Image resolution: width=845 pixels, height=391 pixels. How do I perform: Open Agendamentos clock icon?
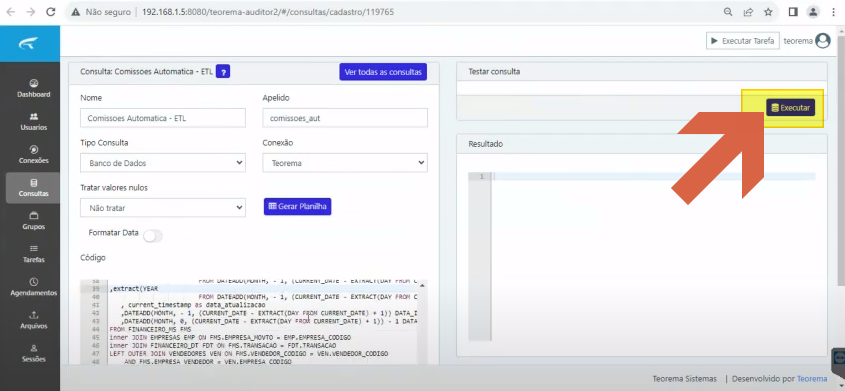[33, 282]
